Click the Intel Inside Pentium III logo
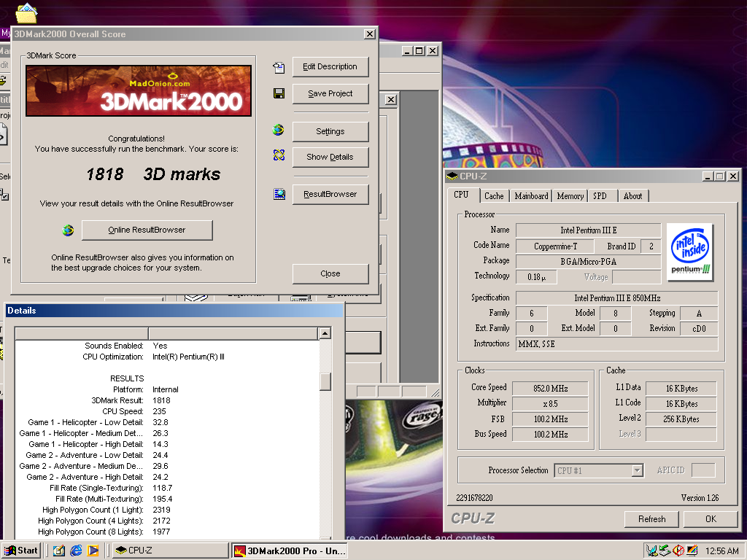 point(690,252)
